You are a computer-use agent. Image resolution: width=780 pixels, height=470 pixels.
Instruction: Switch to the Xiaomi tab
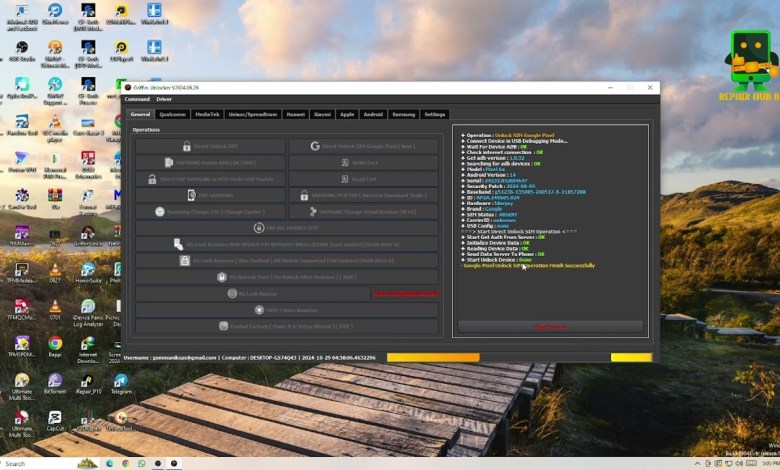322,114
